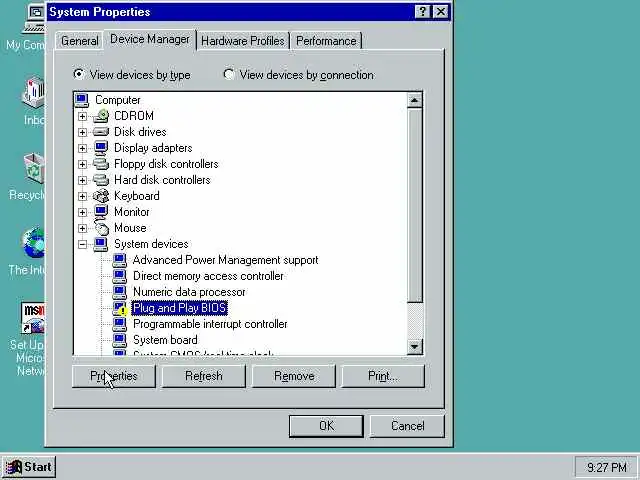Click icon beside Direct memory access controller

click(x=120, y=276)
